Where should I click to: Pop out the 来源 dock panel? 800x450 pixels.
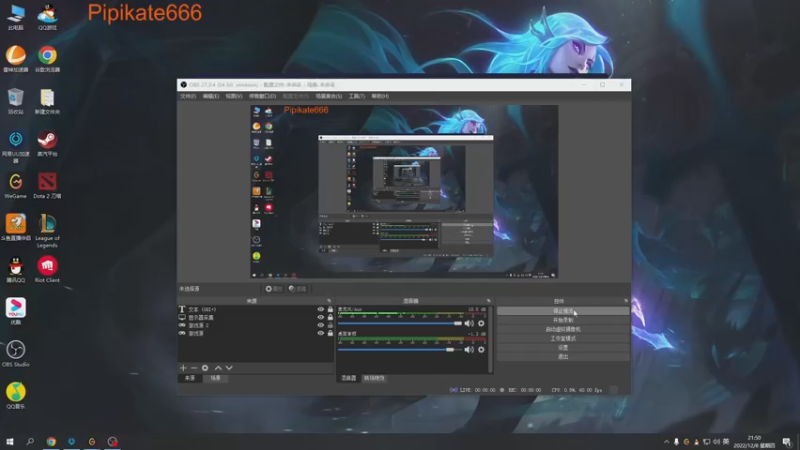click(x=329, y=301)
